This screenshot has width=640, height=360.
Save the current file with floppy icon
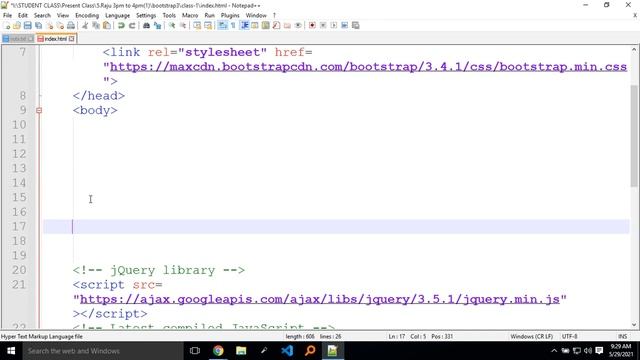pyautogui.click(x=27, y=25)
